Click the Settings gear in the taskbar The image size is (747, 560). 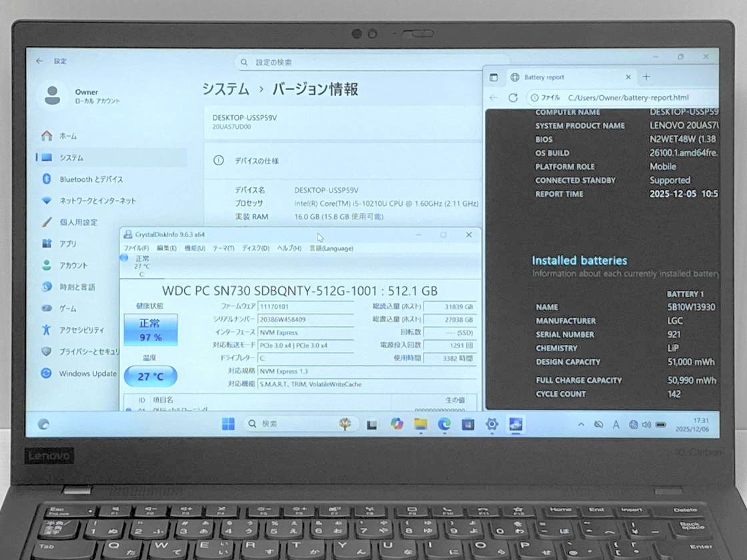click(x=492, y=424)
